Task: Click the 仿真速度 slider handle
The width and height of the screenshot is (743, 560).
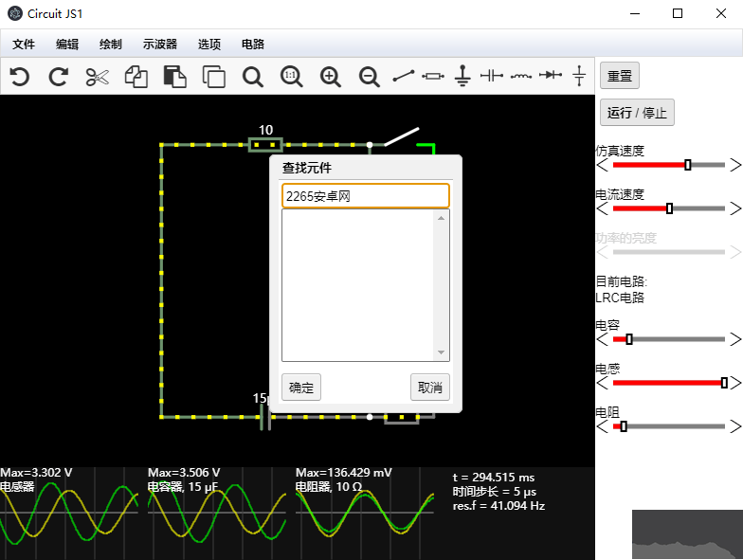Action: point(688,165)
